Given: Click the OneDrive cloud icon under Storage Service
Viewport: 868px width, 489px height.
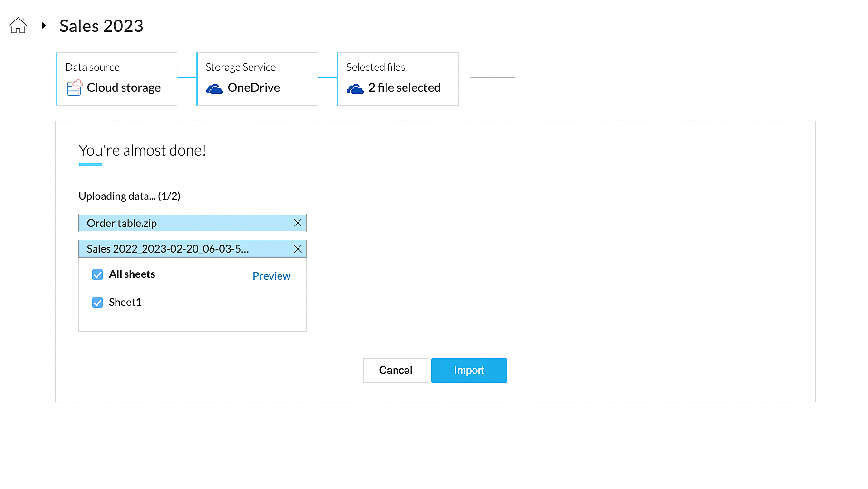Looking at the screenshot, I should (x=214, y=88).
